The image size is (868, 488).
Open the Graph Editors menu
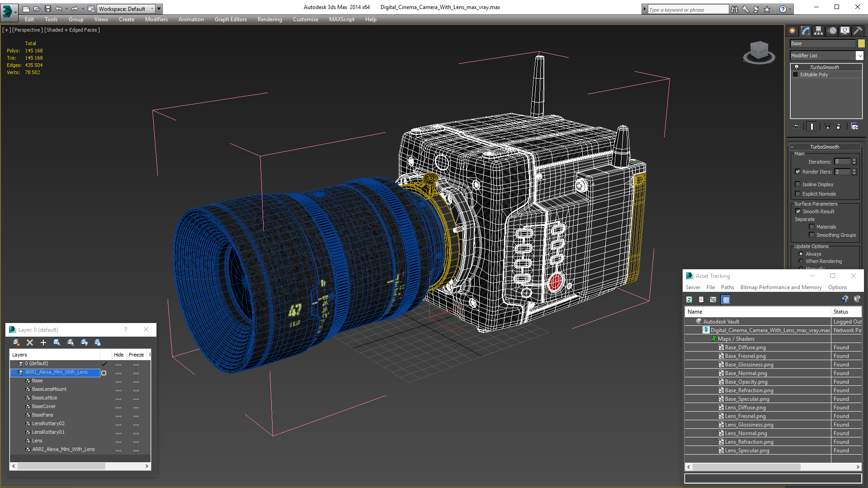point(231,19)
